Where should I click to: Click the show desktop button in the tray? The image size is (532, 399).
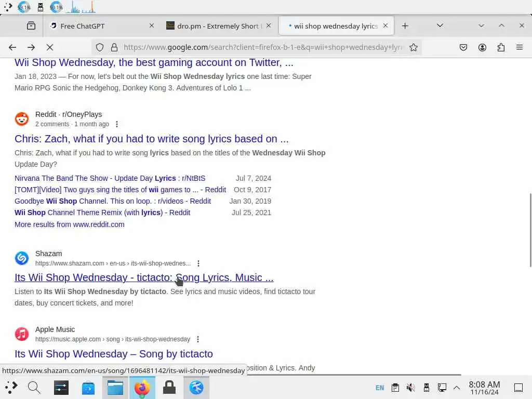518,388
